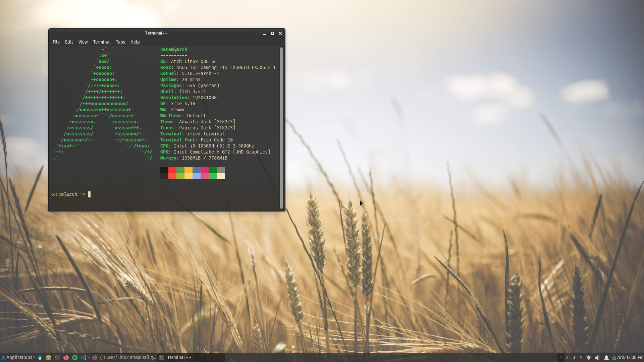
Task: Open the Wi-Fi network indicator
Action: (589, 358)
